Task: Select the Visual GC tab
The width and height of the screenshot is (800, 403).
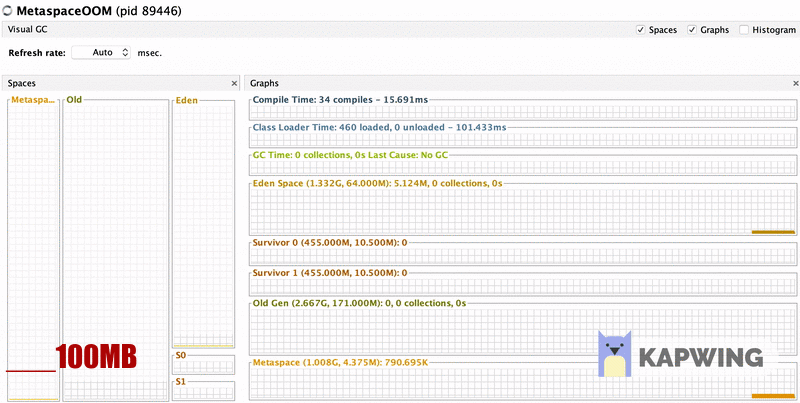Action: 28,30
